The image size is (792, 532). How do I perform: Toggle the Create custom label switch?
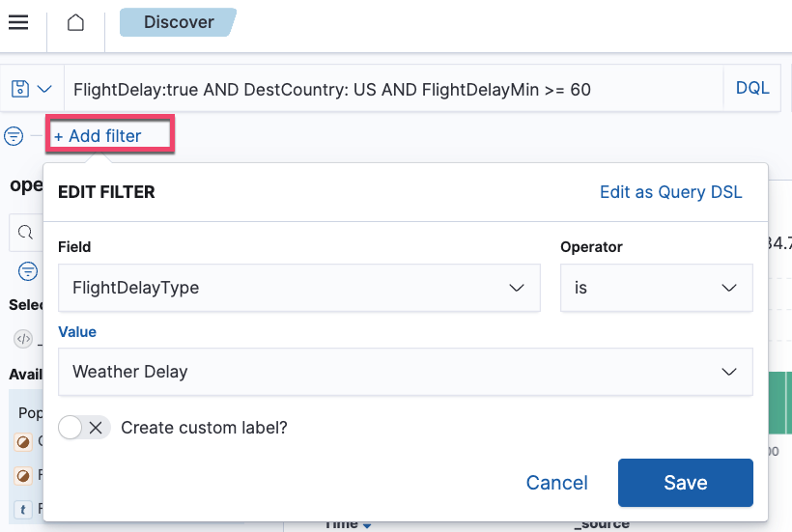point(84,428)
